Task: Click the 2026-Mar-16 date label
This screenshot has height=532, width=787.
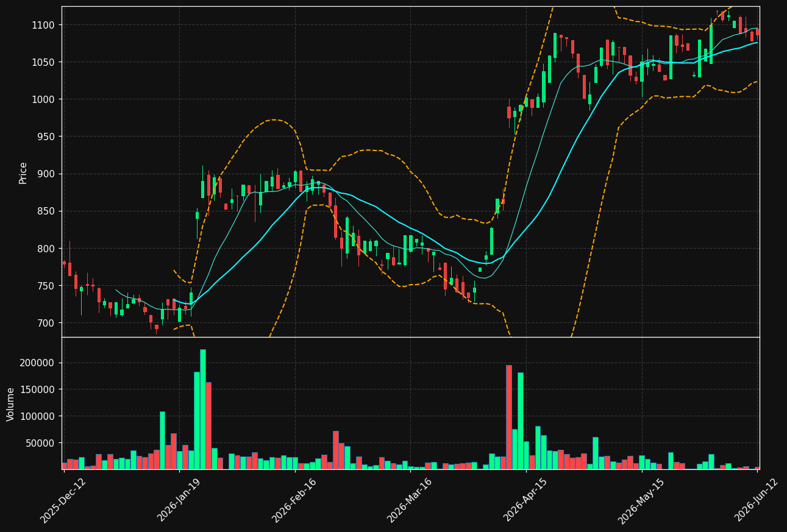Action: (x=410, y=500)
